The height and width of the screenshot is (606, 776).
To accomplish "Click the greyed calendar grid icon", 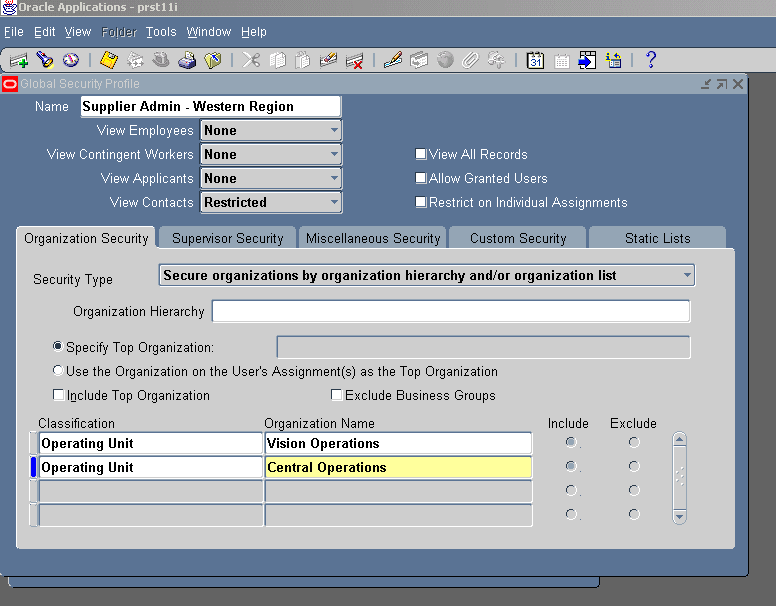I will click(x=561, y=60).
